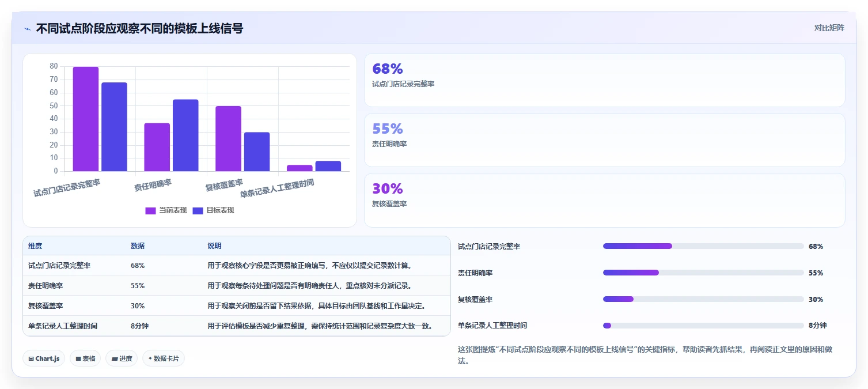Click the 对比矩阵 label in header
Viewport: 868px width, 389px height.
tap(829, 28)
